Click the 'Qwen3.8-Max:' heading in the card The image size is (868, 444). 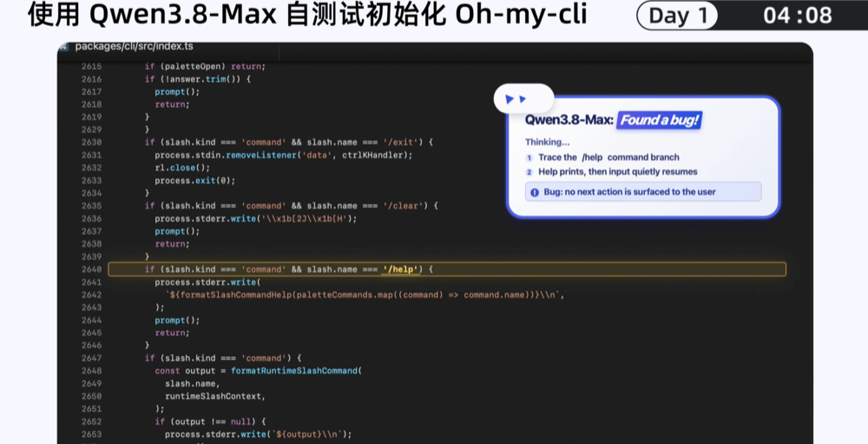point(569,120)
